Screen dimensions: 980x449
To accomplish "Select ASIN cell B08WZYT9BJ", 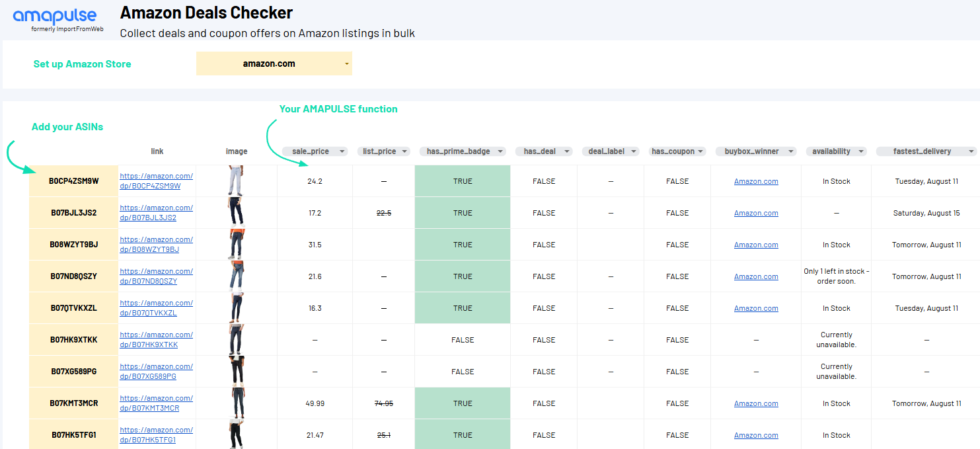I will 74,245.
